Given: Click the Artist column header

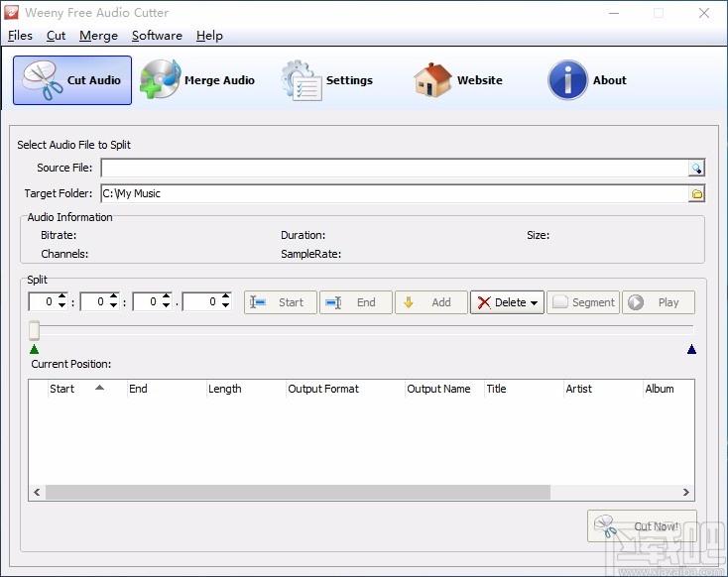Looking at the screenshot, I should tap(604, 389).
